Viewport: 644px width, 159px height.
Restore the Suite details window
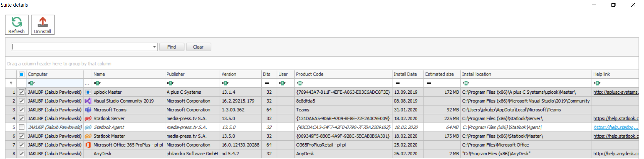613,5
